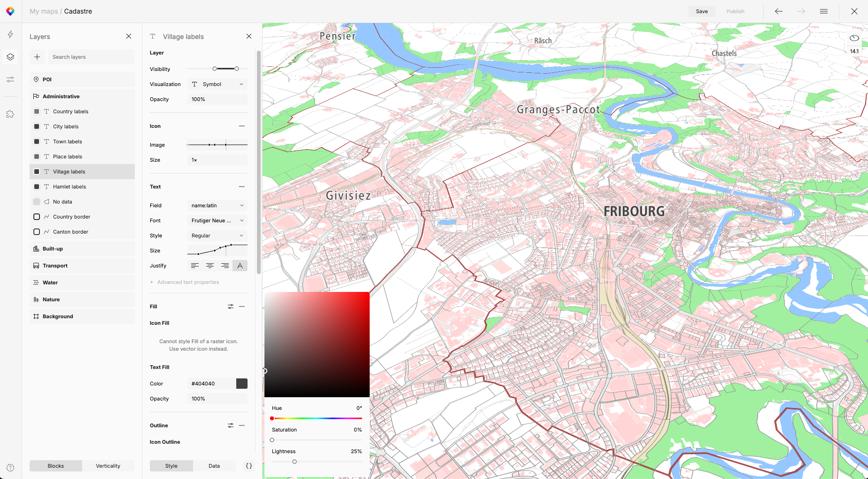The image size is (868, 479).
Task: Open the settings sliders sidebar icon
Action: point(10,79)
